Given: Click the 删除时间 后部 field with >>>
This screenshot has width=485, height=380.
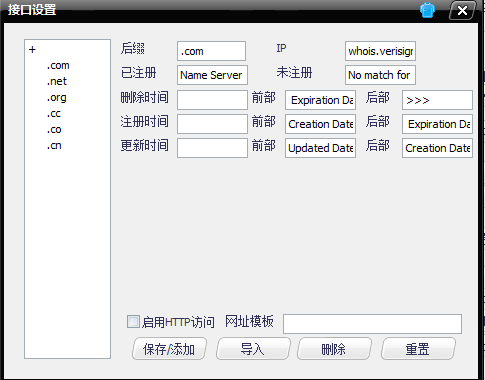Looking at the screenshot, I should click(437, 100).
